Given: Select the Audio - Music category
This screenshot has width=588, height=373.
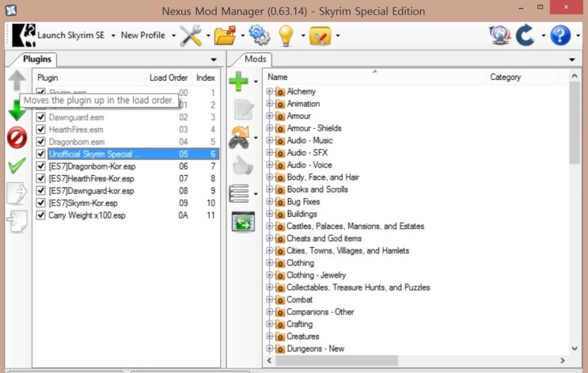Looking at the screenshot, I should [x=309, y=140].
